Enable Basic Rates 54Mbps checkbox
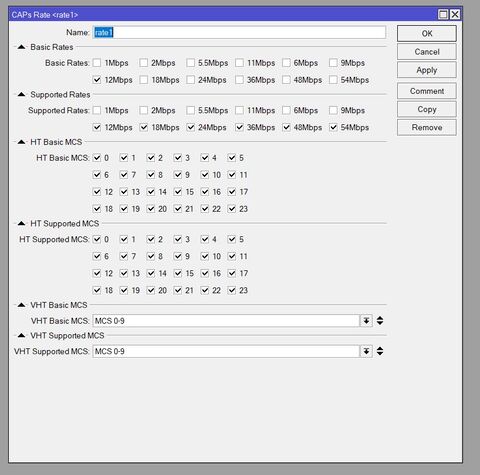This screenshot has height=475, width=480. pyautogui.click(x=333, y=80)
